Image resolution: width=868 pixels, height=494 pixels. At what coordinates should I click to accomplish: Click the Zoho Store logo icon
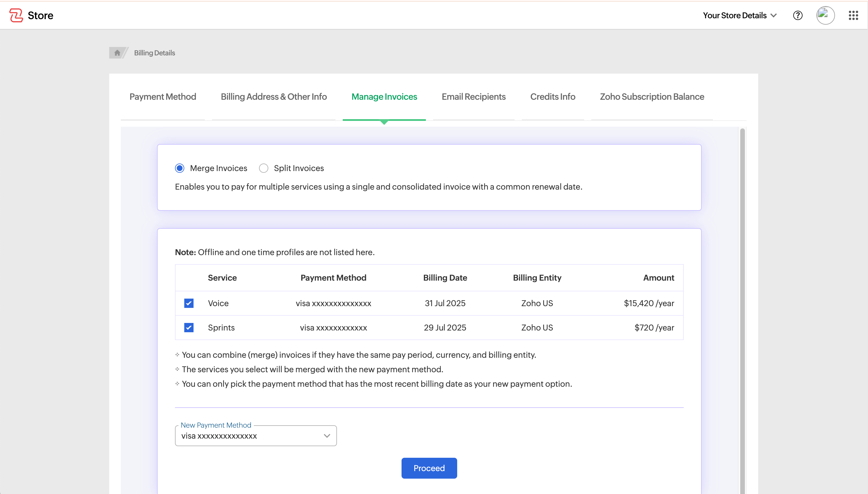(16, 15)
